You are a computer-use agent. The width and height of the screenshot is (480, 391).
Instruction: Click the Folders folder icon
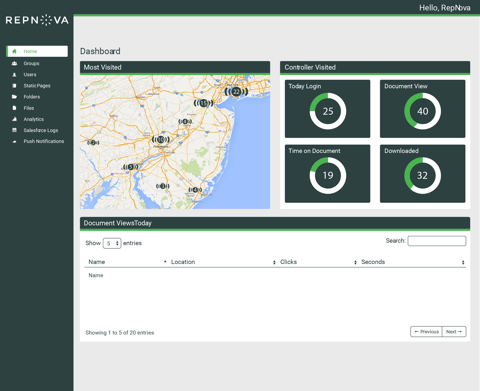pos(14,97)
